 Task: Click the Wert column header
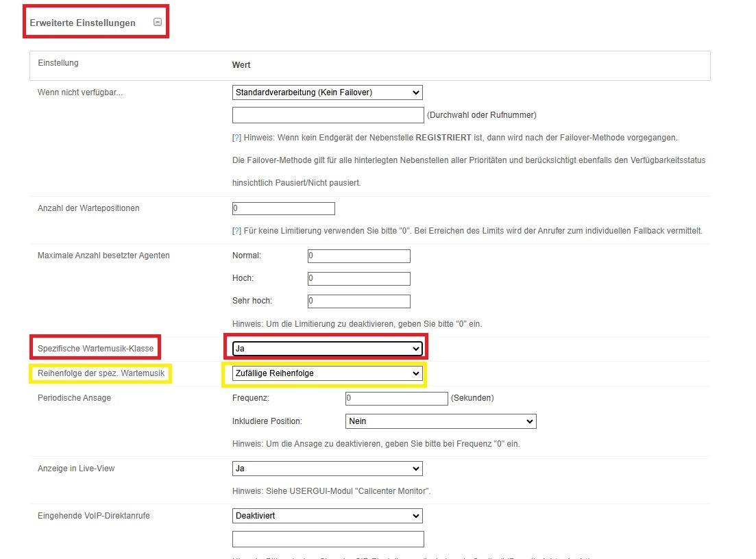(241, 65)
